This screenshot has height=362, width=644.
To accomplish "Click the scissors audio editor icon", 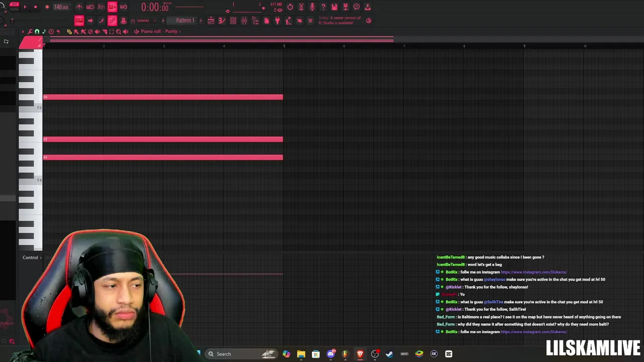I will click(x=301, y=7).
